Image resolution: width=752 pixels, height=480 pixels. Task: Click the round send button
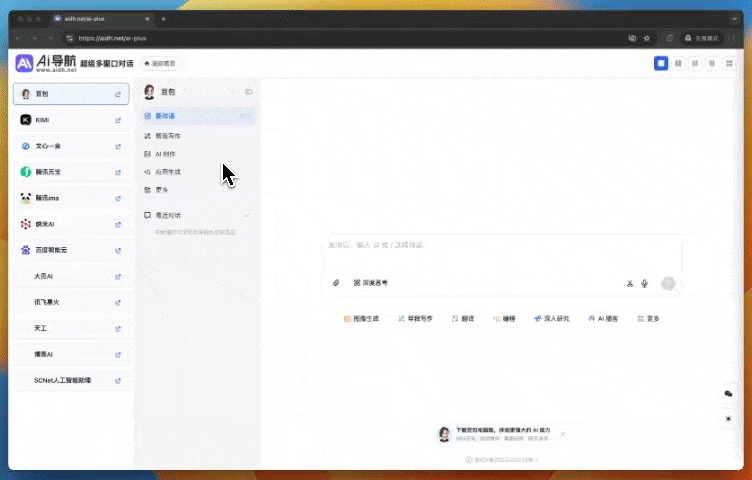[x=668, y=283]
